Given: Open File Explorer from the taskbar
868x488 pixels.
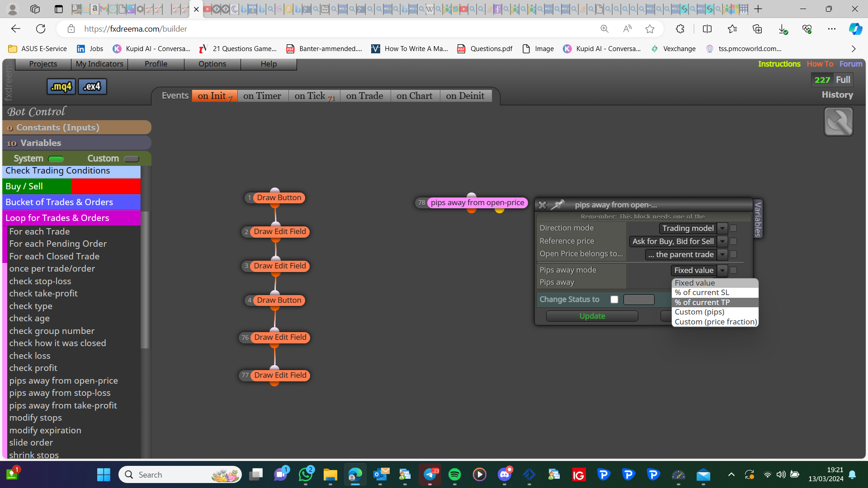Looking at the screenshot, I should (x=330, y=474).
